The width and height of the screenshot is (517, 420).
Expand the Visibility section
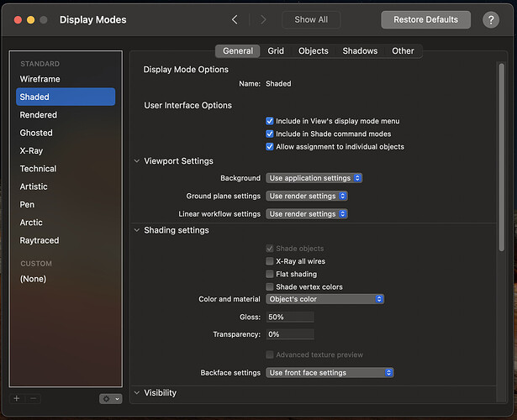click(x=137, y=392)
